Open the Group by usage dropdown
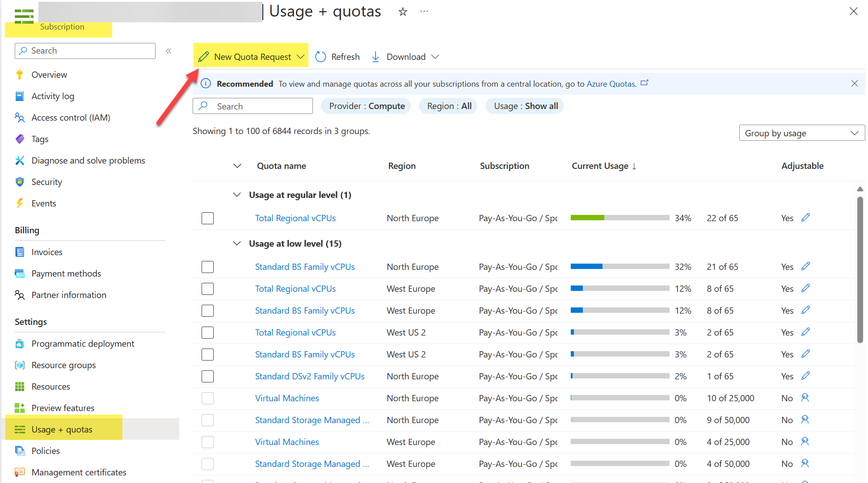868x483 pixels. pyautogui.click(x=801, y=133)
